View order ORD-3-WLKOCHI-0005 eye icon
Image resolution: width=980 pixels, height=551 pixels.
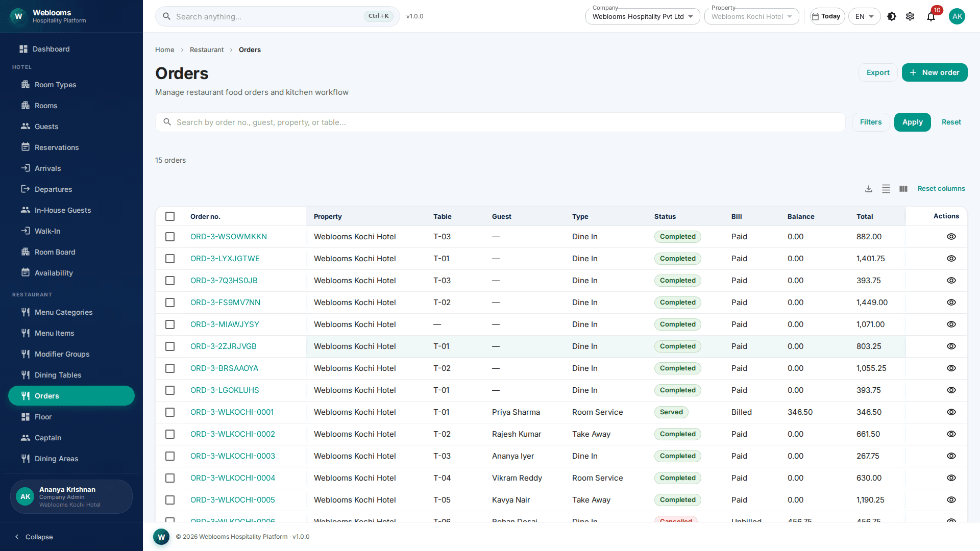pyautogui.click(x=951, y=500)
